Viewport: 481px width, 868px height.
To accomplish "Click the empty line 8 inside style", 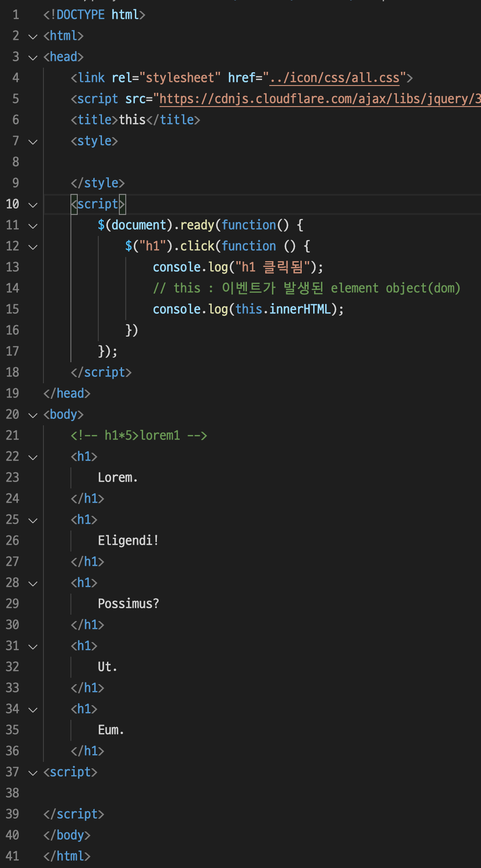I will (262, 162).
